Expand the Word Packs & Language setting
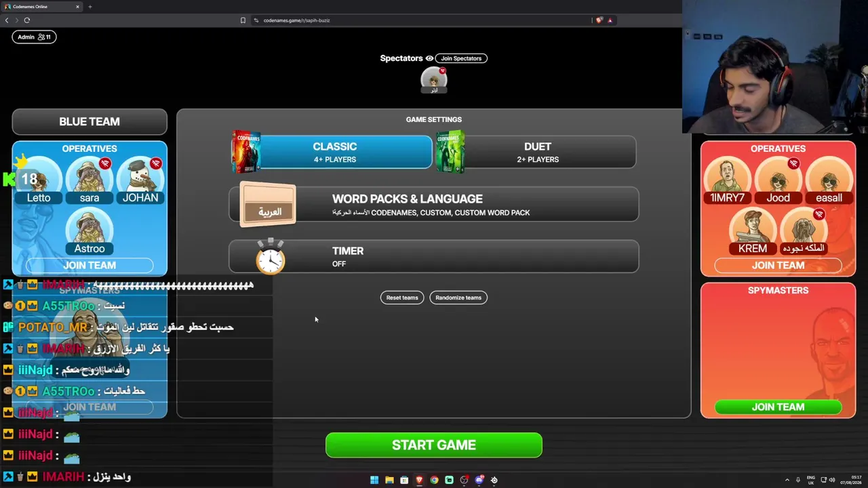 tap(434, 204)
